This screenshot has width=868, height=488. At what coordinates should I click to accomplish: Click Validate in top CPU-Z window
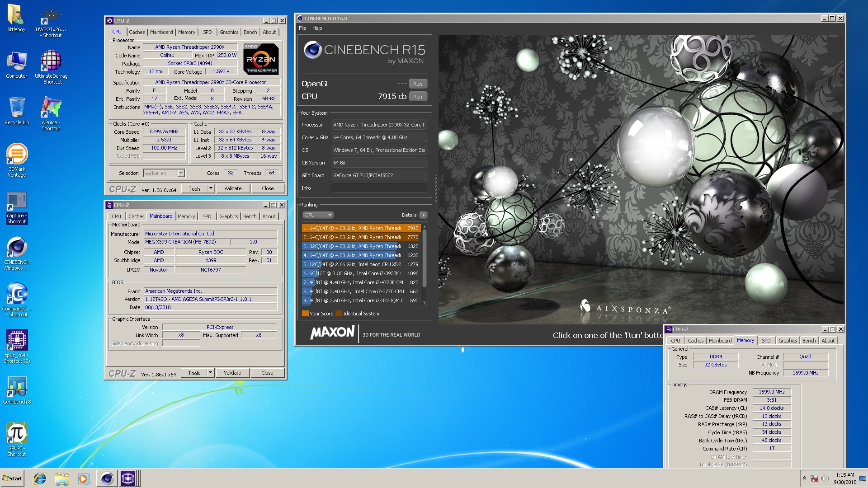point(233,188)
